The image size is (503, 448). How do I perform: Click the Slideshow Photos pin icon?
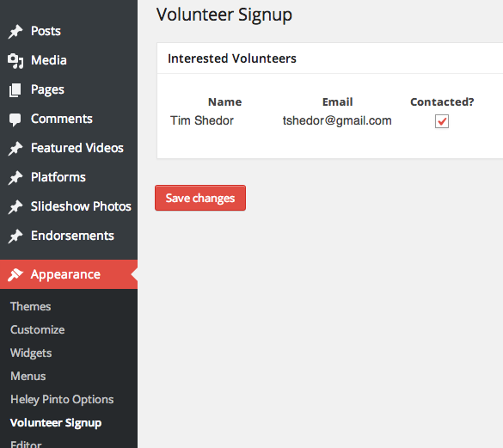15,207
